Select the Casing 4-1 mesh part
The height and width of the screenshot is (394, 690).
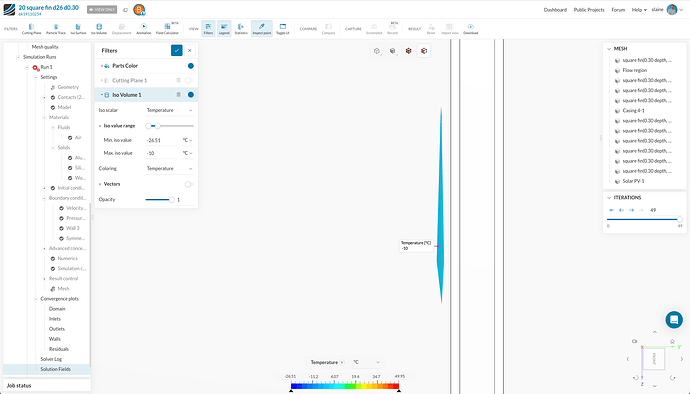(x=633, y=110)
